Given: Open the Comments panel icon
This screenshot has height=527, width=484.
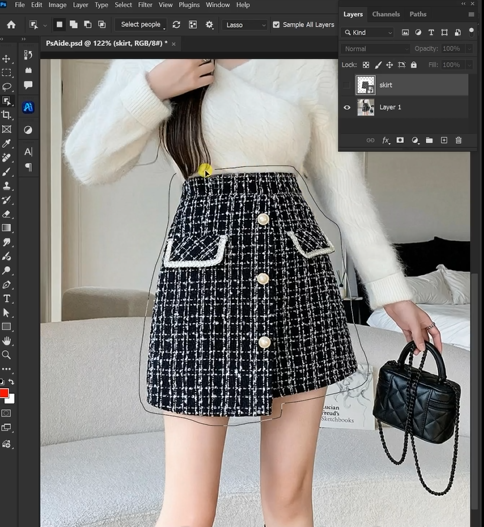Looking at the screenshot, I should (x=28, y=85).
